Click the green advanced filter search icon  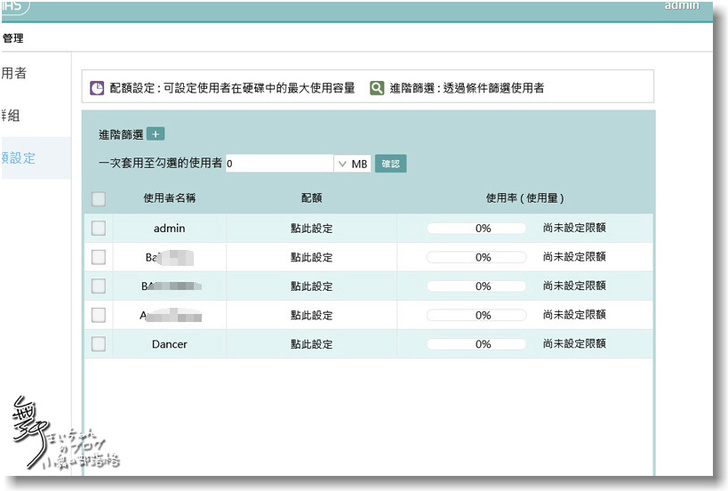(377, 88)
